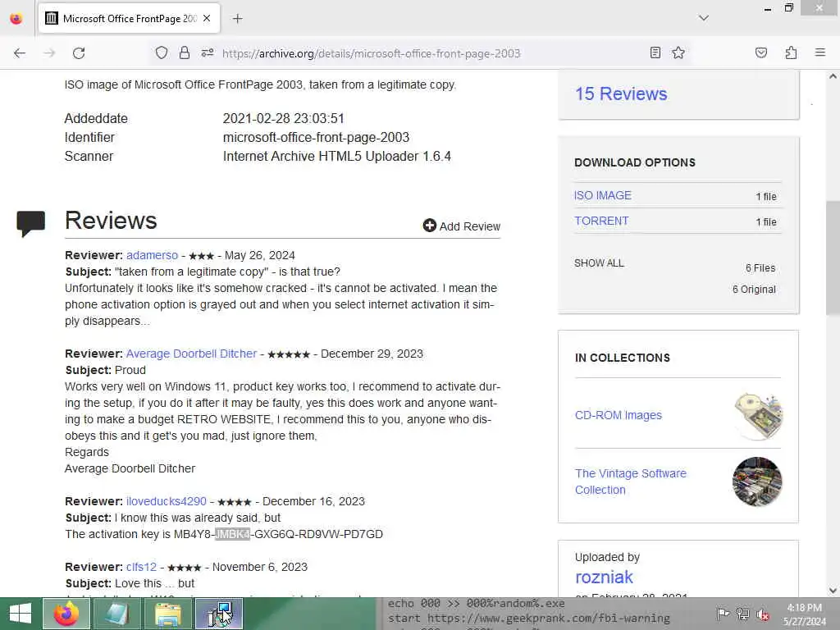Click the site security padlock icon
This screenshot has width=840, height=630.
click(x=185, y=52)
